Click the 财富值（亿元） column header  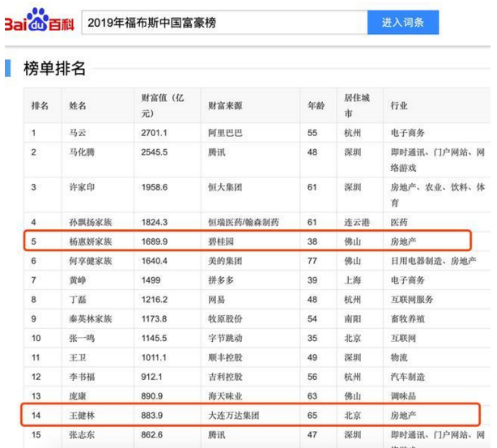162,105
